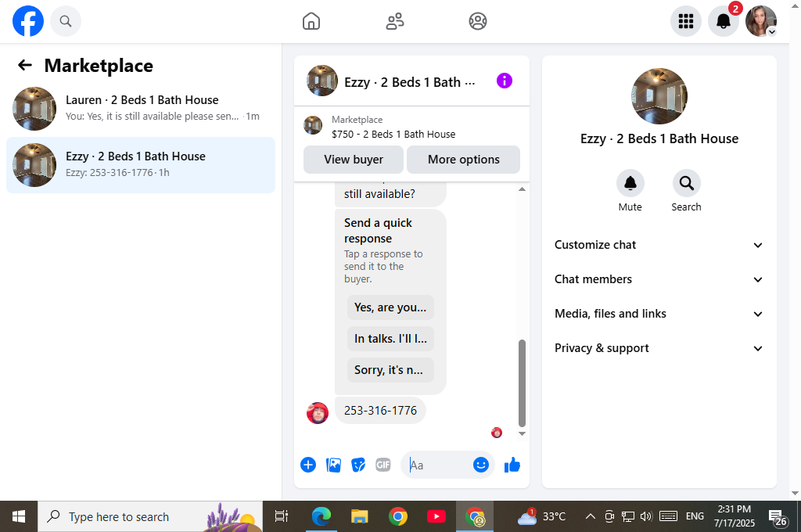This screenshot has height=532, width=801.
Task: Open emoji picker smiley icon
Action: [481, 465]
